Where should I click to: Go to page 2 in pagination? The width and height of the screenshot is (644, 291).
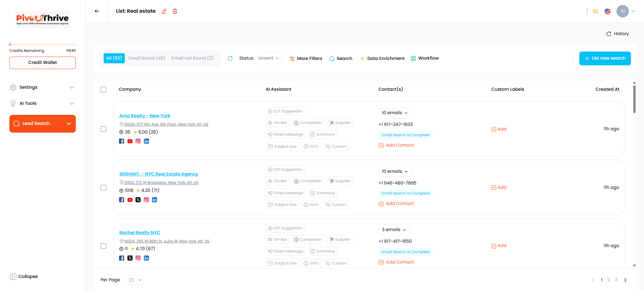(609, 280)
